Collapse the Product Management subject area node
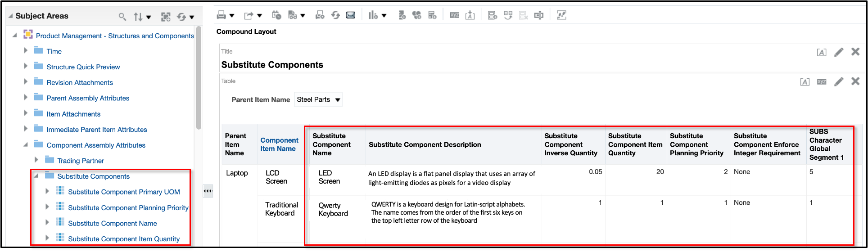Image resolution: width=868 pixels, height=252 pixels. point(15,35)
